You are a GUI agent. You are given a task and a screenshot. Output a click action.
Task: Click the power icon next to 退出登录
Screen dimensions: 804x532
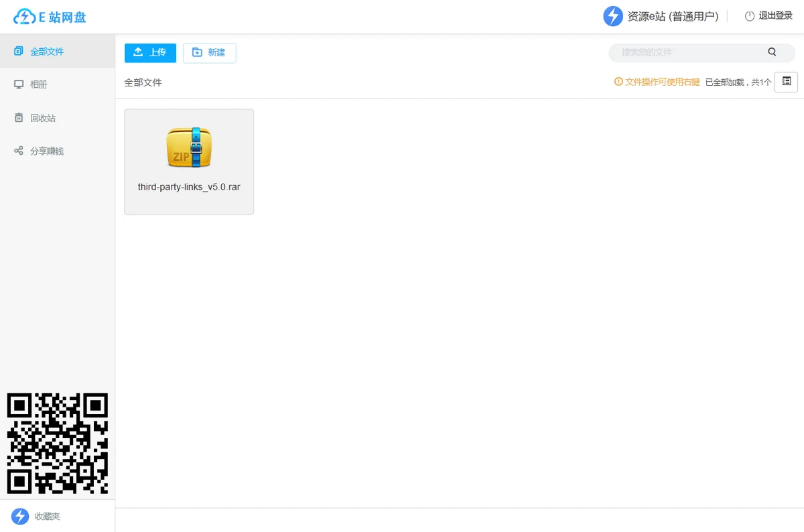(x=750, y=16)
